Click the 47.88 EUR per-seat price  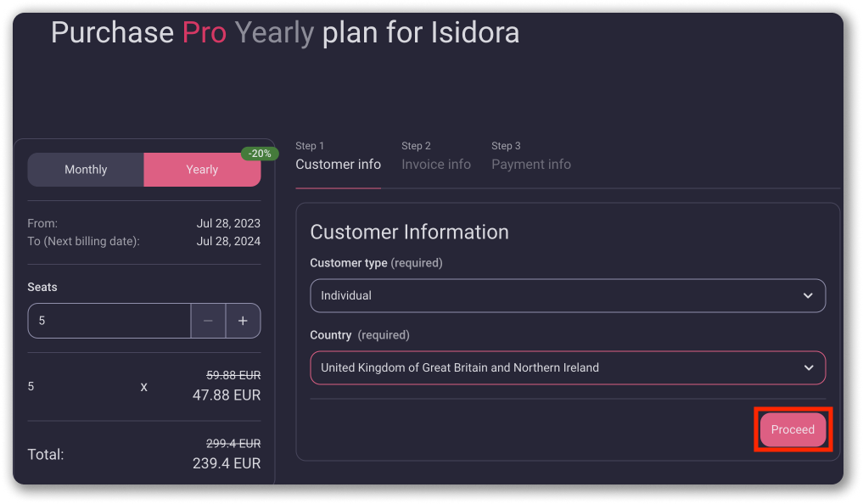226,395
